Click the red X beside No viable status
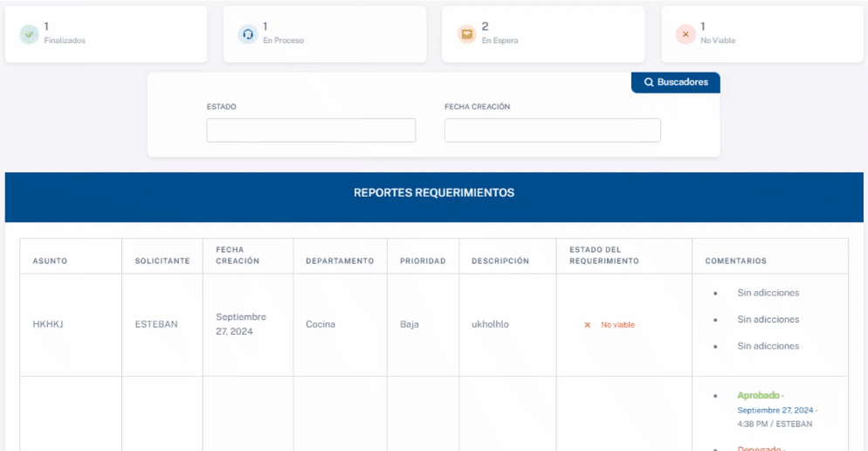The height and width of the screenshot is (451, 868). [x=588, y=325]
